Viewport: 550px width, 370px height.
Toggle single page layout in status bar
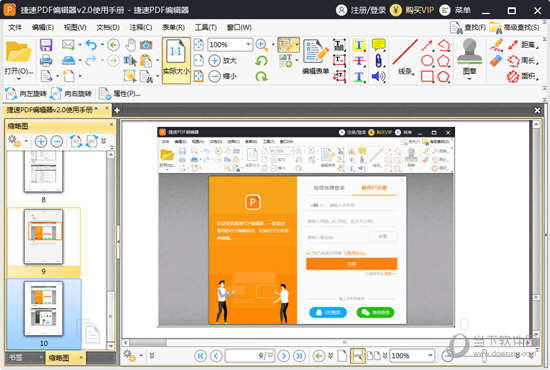point(342,356)
